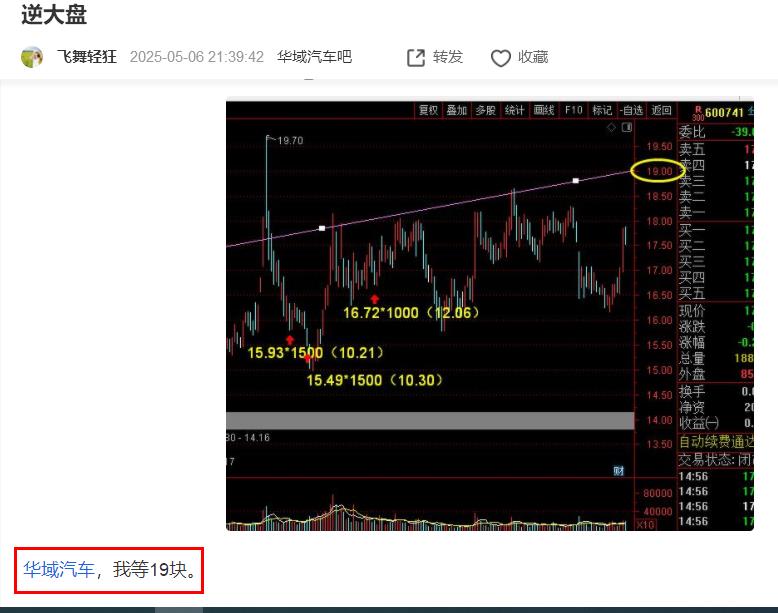Click the 转发 share arrow icon
This screenshot has height=613, width=778.
(x=416, y=58)
